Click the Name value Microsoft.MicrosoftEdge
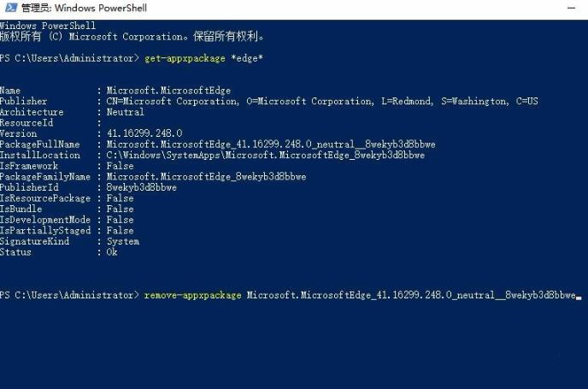 tap(168, 91)
